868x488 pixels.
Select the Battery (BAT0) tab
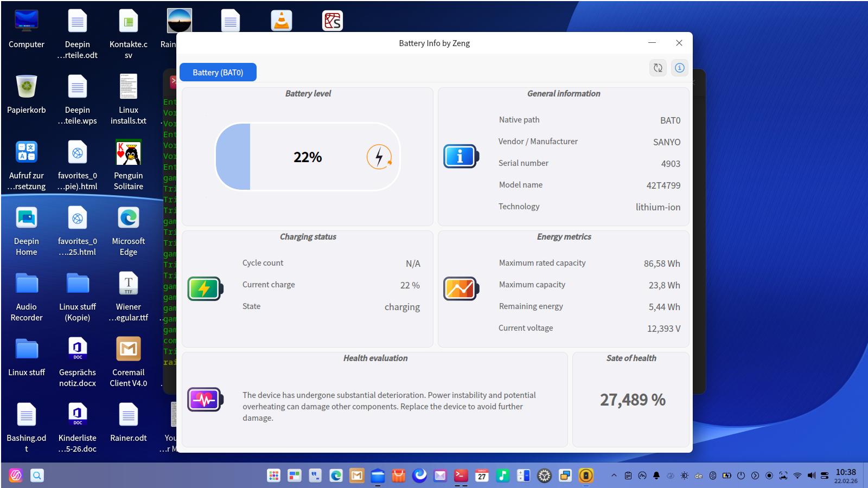coord(218,72)
